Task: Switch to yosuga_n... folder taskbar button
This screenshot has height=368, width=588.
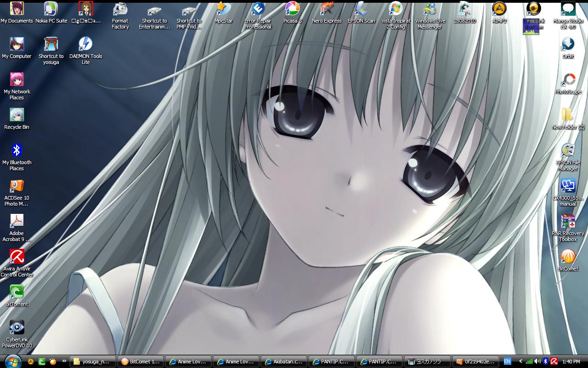Action: pyautogui.click(x=93, y=362)
